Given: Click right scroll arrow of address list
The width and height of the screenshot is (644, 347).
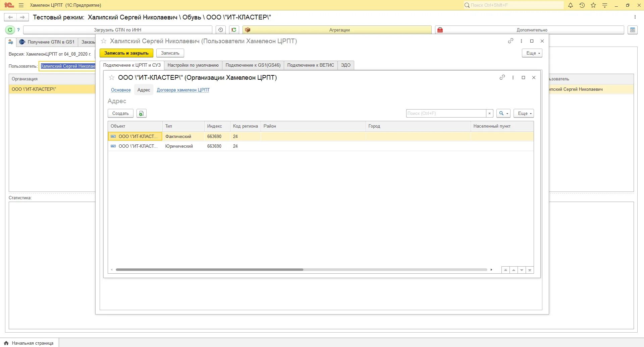Looking at the screenshot, I should pos(491,270).
